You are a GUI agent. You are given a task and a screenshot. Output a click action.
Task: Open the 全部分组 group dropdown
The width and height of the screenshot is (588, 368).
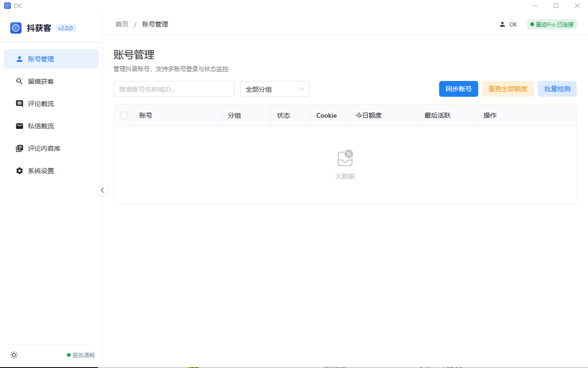[275, 89]
